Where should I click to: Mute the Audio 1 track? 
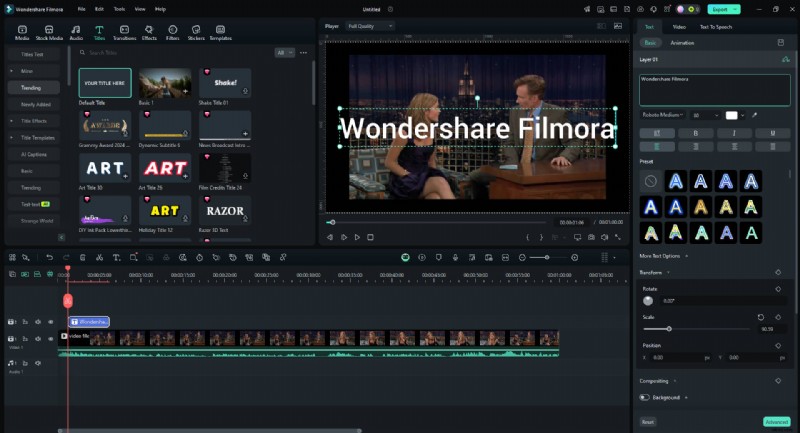pos(37,363)
